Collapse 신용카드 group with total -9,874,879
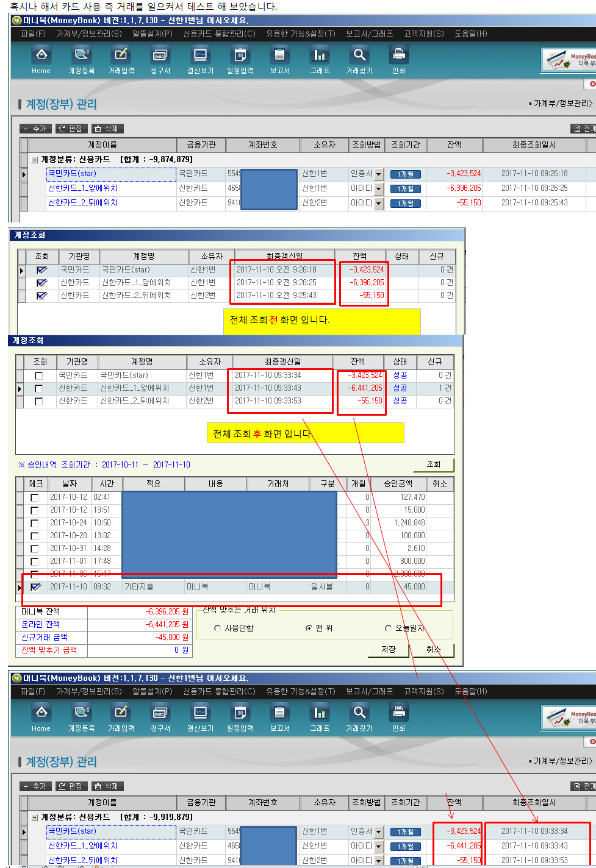This screenshot has width=596, height=868. point(35,160)
